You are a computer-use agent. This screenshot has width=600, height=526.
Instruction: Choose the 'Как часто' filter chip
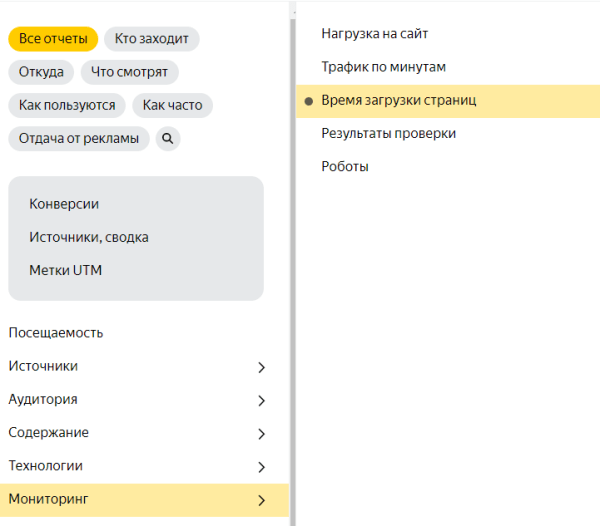172,105
